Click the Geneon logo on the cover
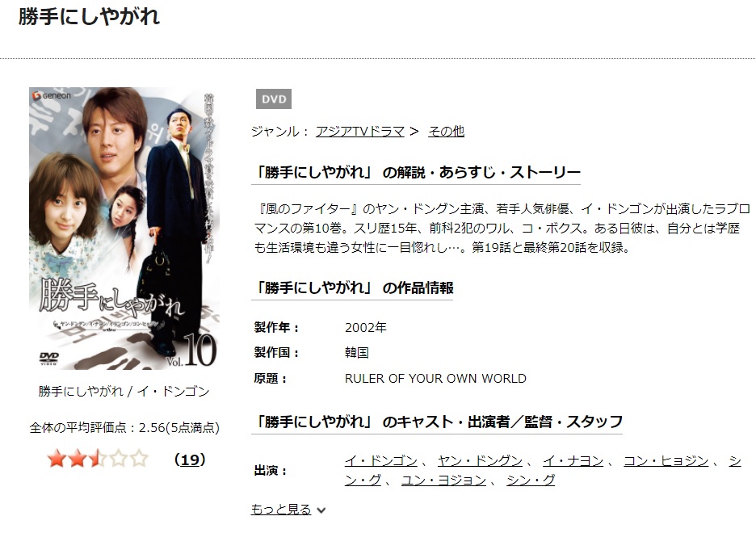Viewport: 756px width, 533px height. 52,95
